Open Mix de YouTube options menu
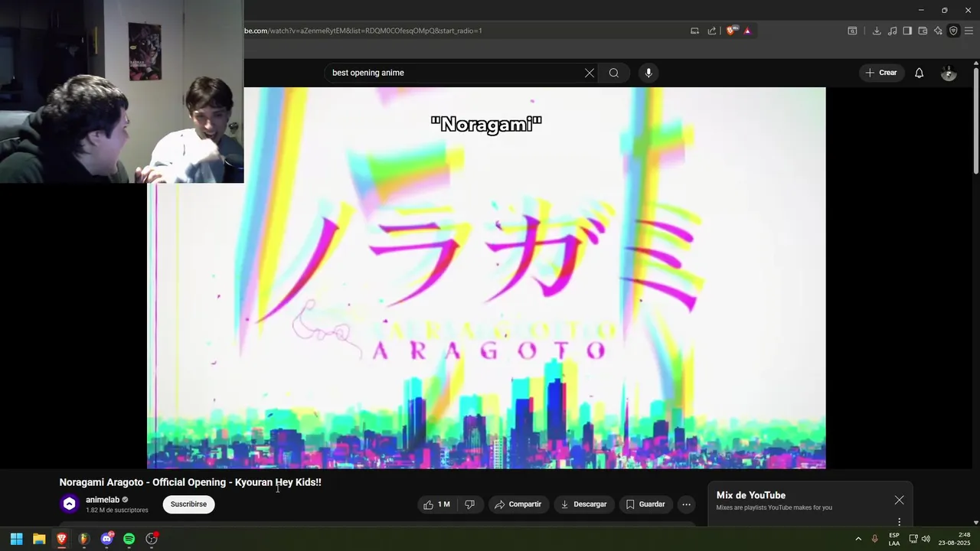The image size is (980, 551). (900, 522)
